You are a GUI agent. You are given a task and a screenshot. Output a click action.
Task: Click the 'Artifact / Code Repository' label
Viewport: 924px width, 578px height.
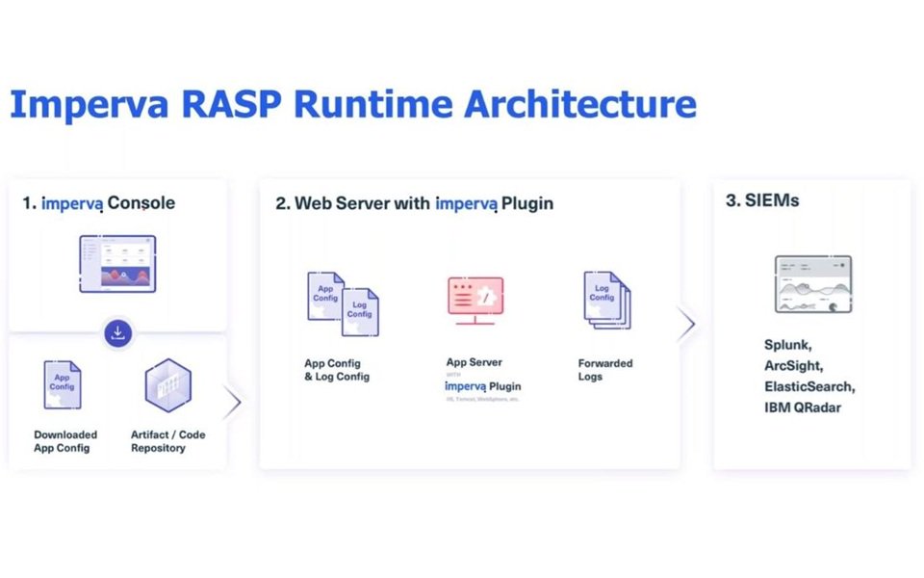point(167,441)
